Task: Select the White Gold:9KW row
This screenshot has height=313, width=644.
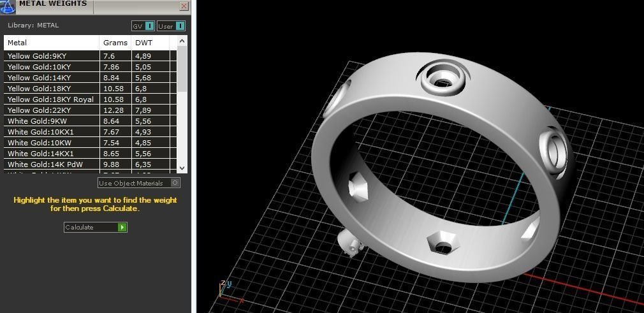Action: click(91, 120)
